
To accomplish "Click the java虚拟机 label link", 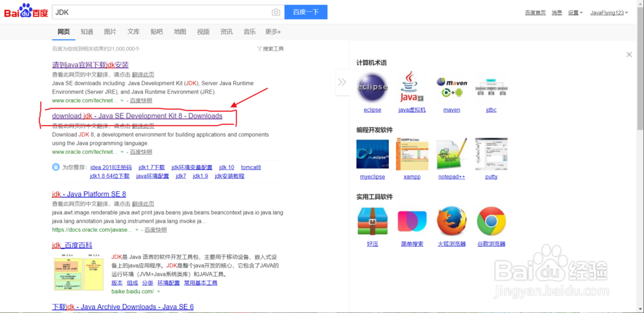I will click(412, 110).
